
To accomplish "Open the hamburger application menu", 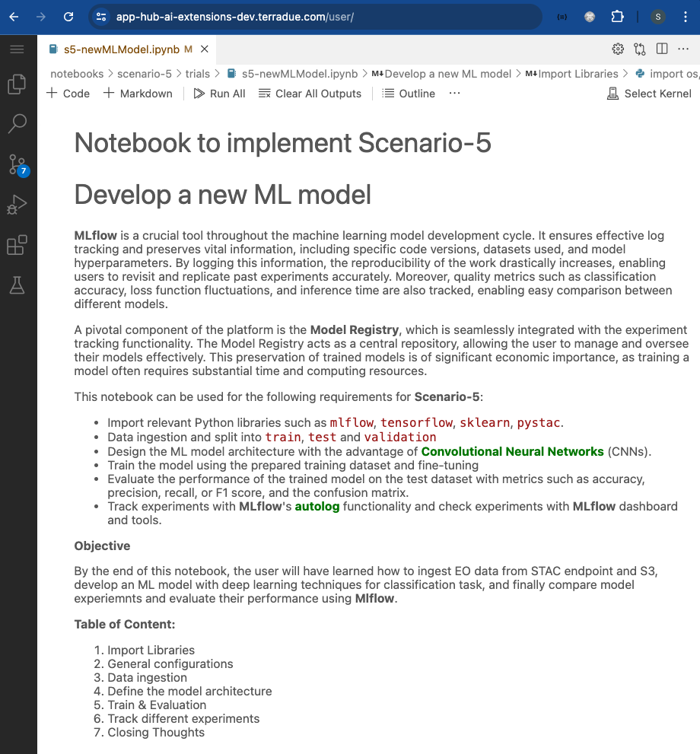I will click(x=17, y=49).
